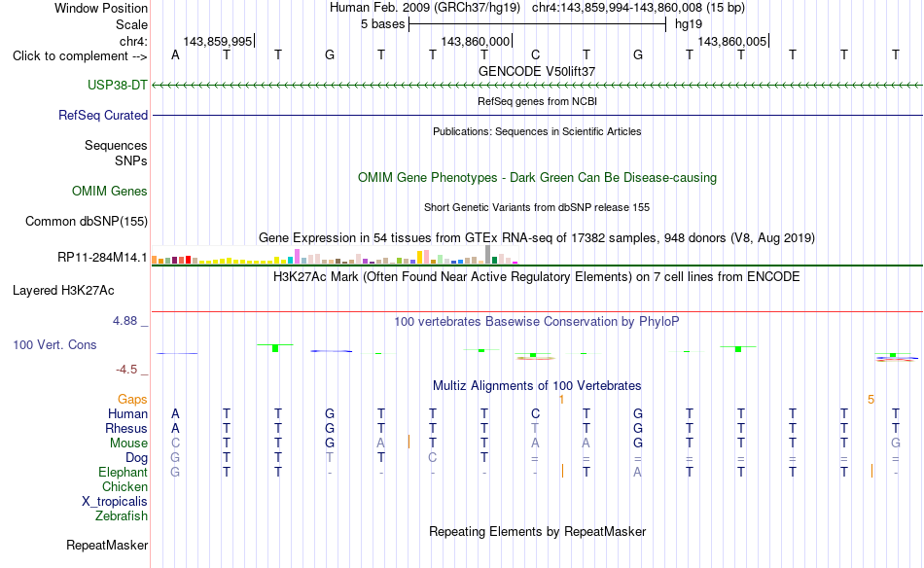The width and height of the screenshot is (924, 568).
Task: Click 'Short Genetic Variants from dbSNP release 155'
Action: pos(537,207)
